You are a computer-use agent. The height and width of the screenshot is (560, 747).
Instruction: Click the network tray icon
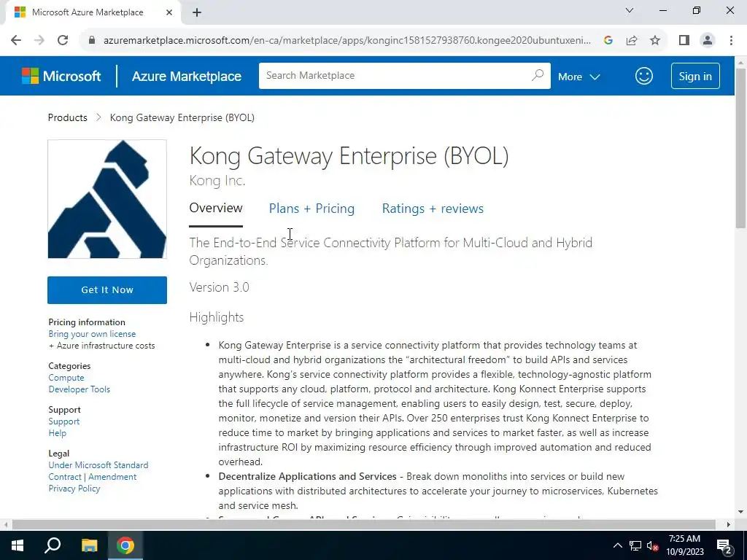click(635, 545)
